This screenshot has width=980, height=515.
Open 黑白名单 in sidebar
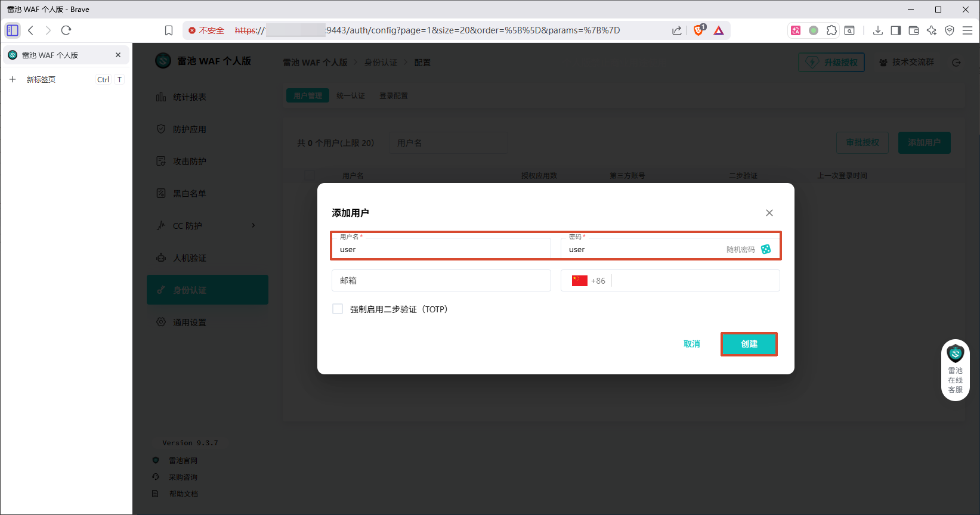pos(208,194)
